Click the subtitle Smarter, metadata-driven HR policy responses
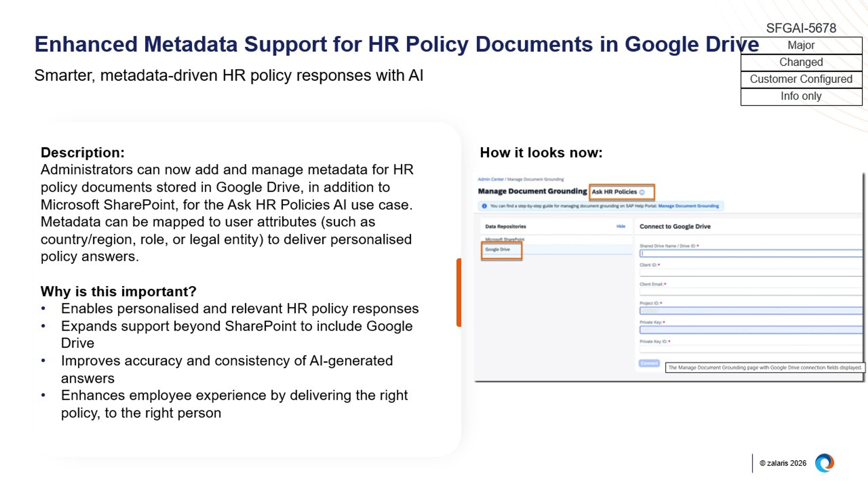The image size is (868, 488). 229,75
